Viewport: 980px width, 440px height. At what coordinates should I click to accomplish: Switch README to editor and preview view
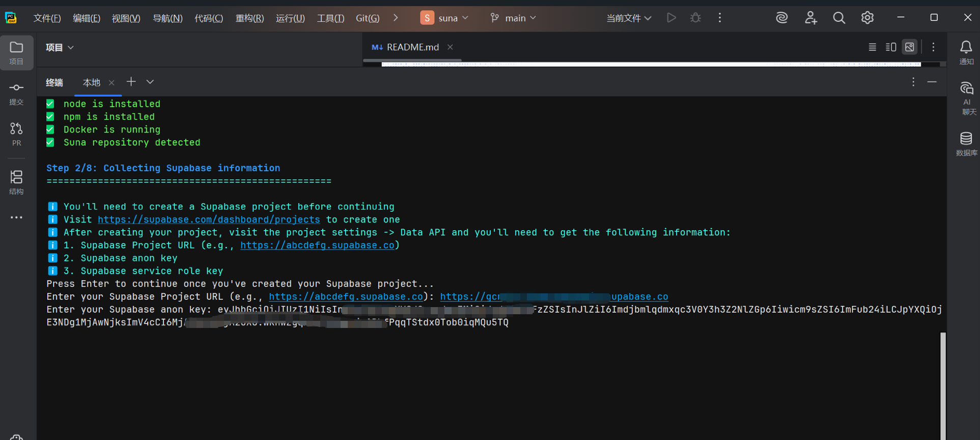point(891,47)
